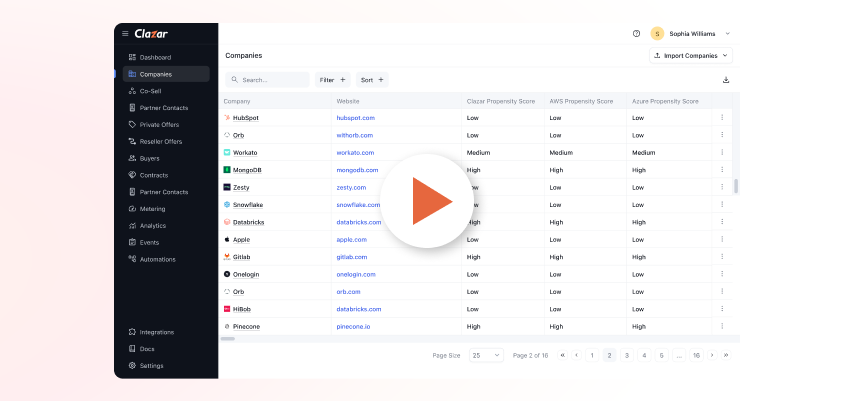The width and height of the screenshot is (855, 401).
Task: Go to page 1
Action: [592, 355]
